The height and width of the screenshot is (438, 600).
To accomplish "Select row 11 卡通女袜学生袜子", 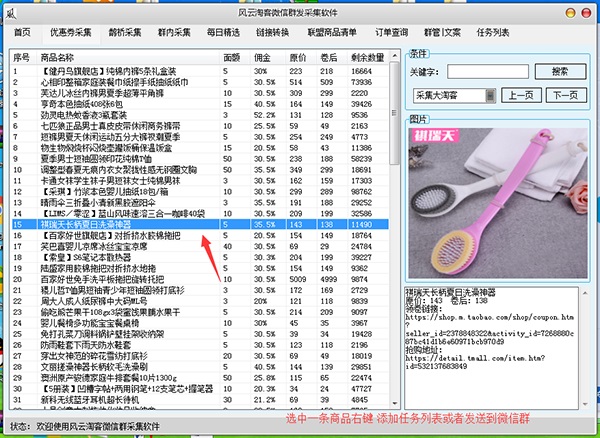I will click(x=199, y=181).
